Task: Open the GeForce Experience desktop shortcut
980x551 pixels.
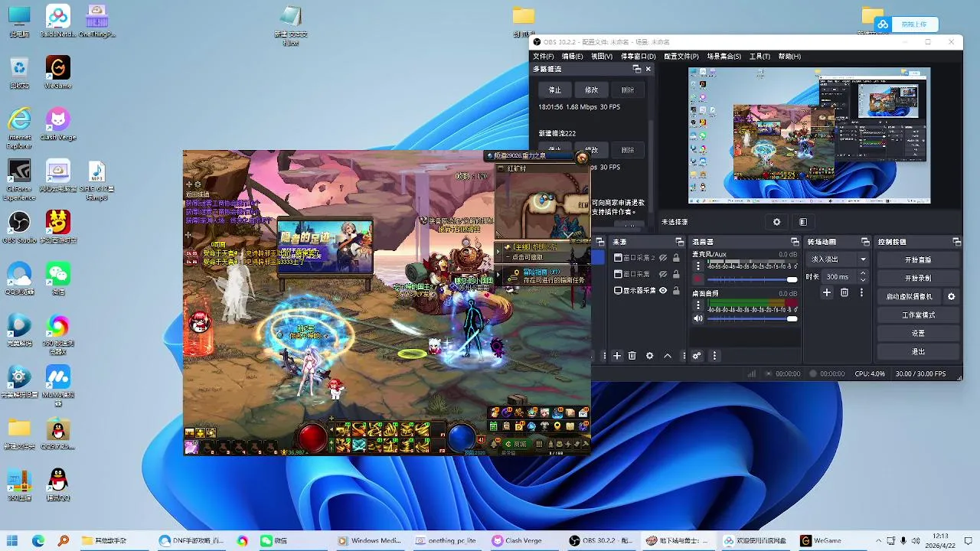Action: (x=19, y=180)
